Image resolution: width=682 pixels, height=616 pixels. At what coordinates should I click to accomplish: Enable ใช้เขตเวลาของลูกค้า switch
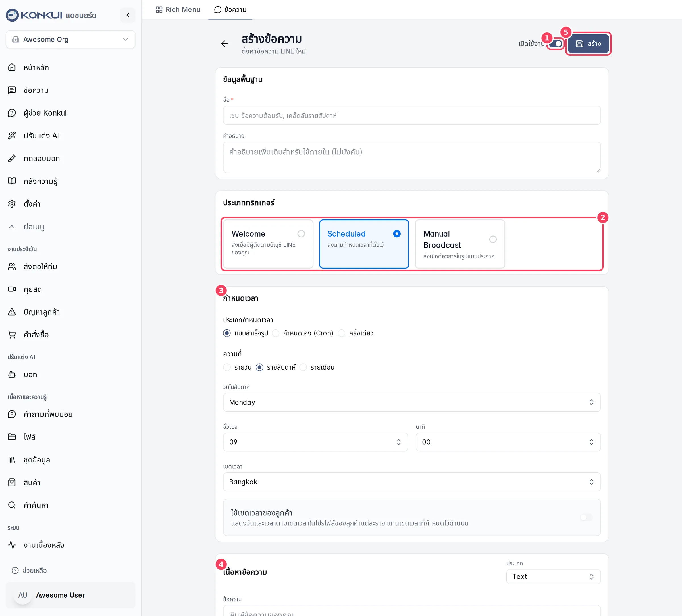(x=586, y=517)
